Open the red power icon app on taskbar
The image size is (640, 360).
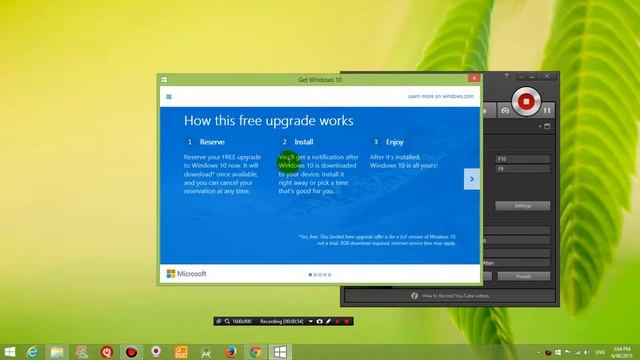[x=107, y=352]
